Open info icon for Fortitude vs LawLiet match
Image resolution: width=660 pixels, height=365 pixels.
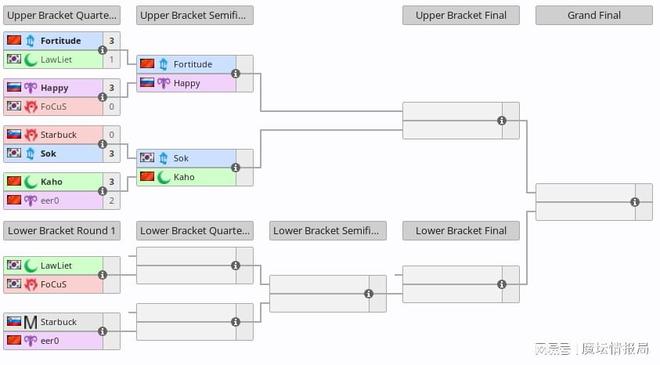pos(102,50)
